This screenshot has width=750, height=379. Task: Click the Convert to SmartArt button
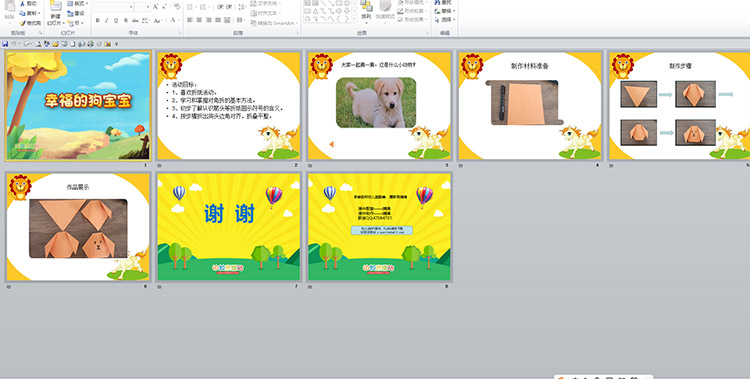(275, 23)
